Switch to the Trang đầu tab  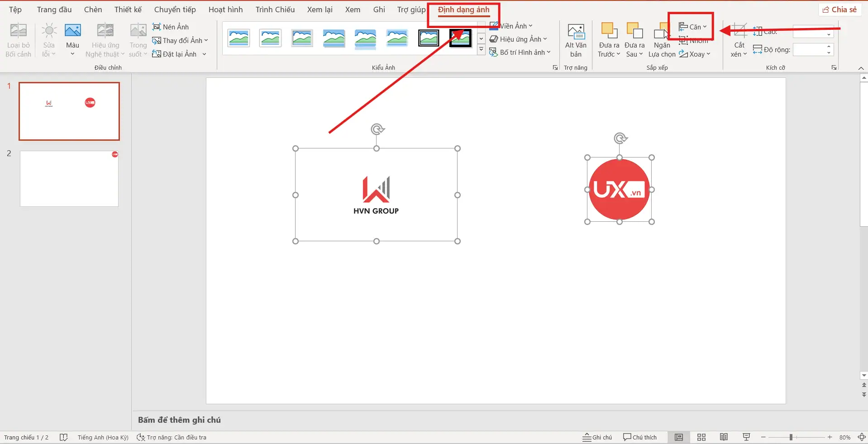(54, 10)
